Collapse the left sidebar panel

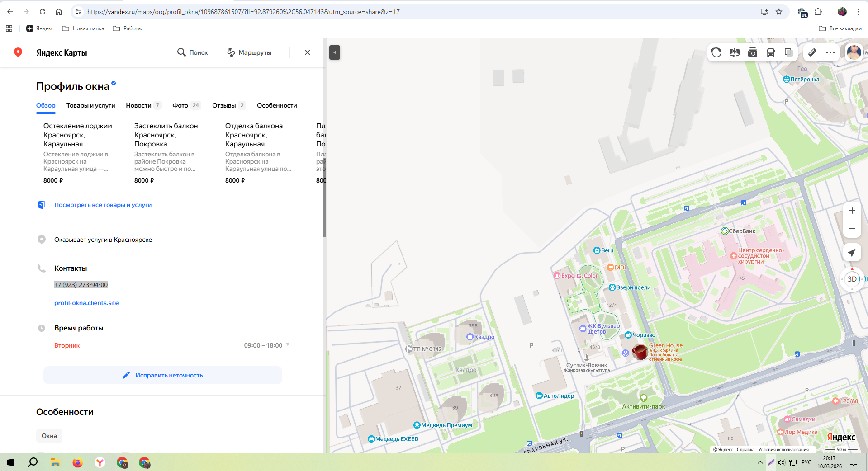click(x=335, y=52)
